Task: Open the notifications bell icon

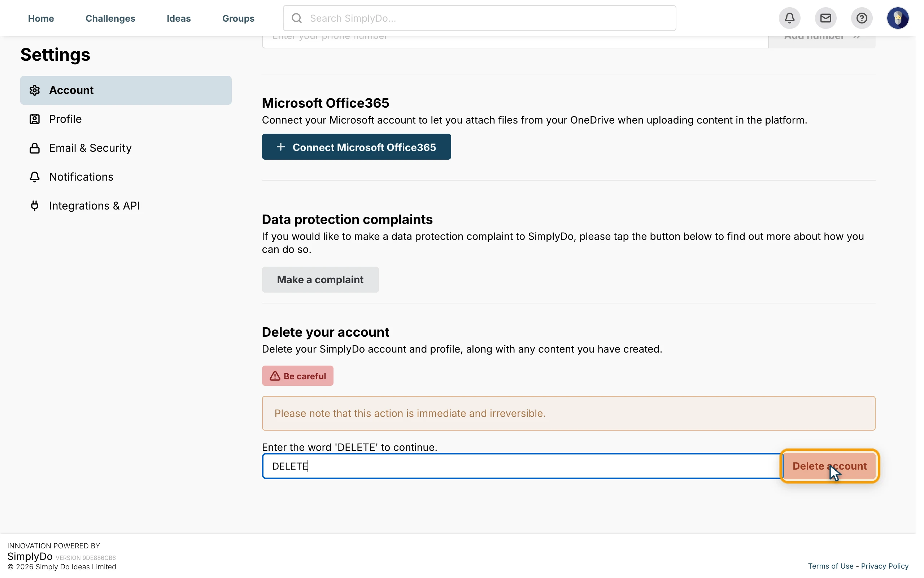Action: 789,18
